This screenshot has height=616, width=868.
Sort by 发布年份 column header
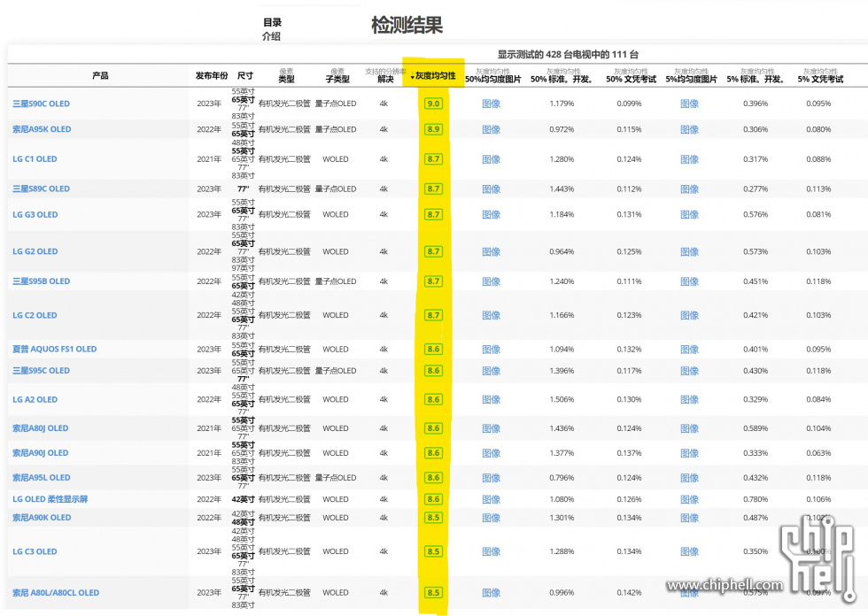pos(212,76)
